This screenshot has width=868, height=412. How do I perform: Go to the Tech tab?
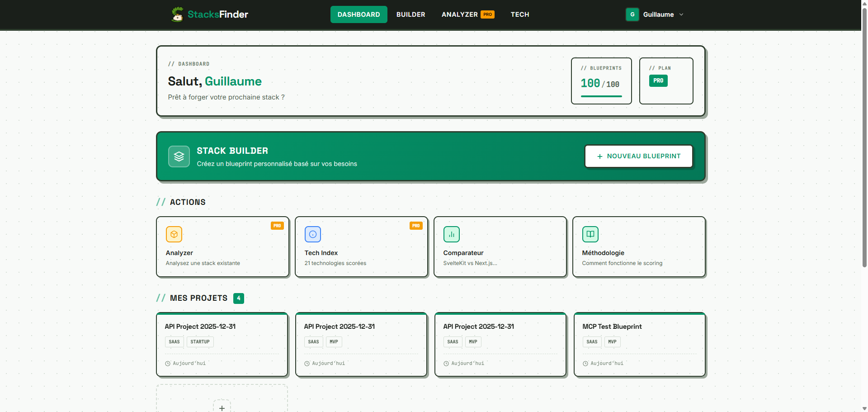click(x=520, y=14)
